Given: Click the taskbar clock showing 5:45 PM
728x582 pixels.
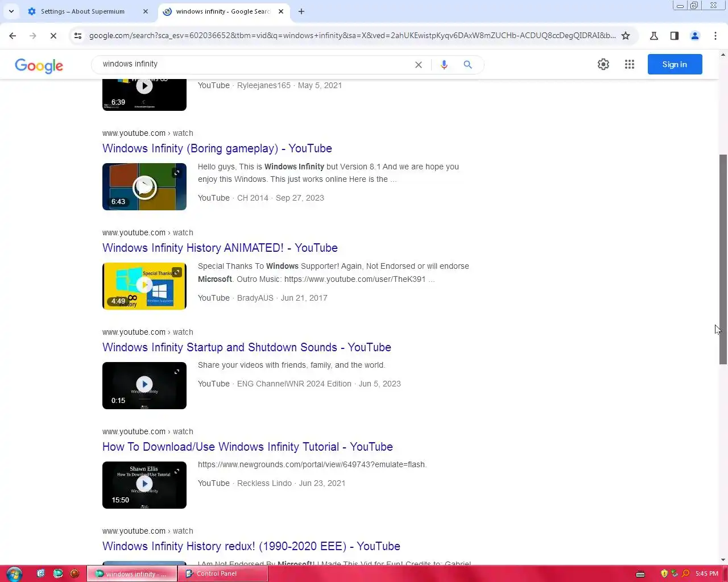Looking at the screenshot, I should click(x=707, y=573).
